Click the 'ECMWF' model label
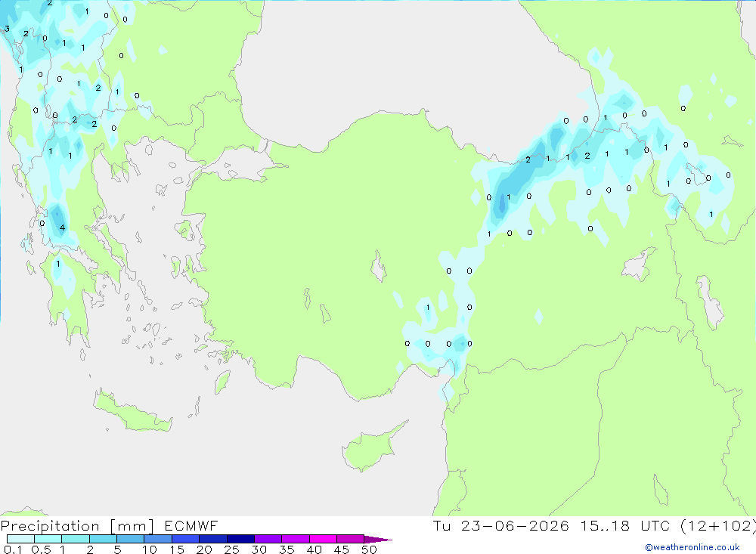This screenshot has width=756, height=554. [x=191, y=526]
